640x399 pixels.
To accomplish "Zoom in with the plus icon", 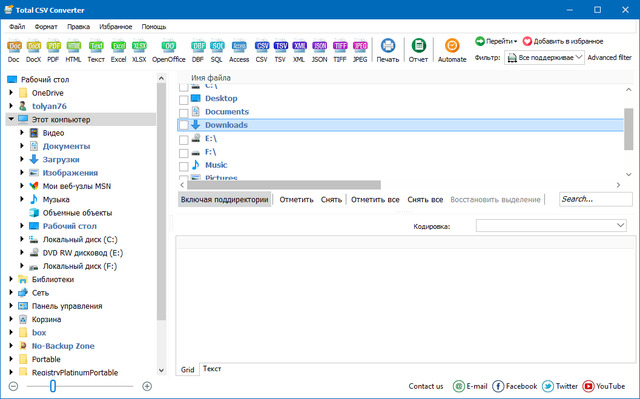I will (147, 386).
